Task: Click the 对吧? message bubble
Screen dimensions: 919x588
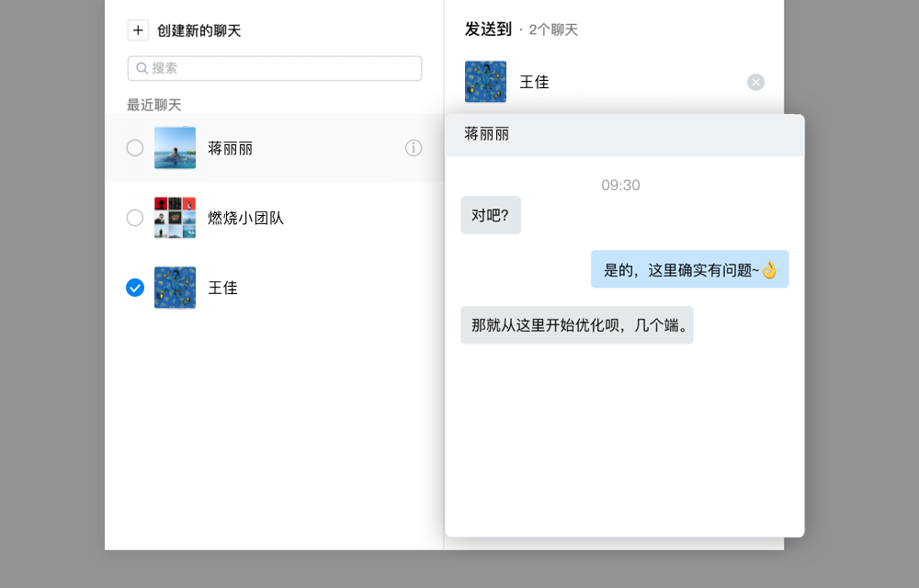Action: click(x=490, y=214)
